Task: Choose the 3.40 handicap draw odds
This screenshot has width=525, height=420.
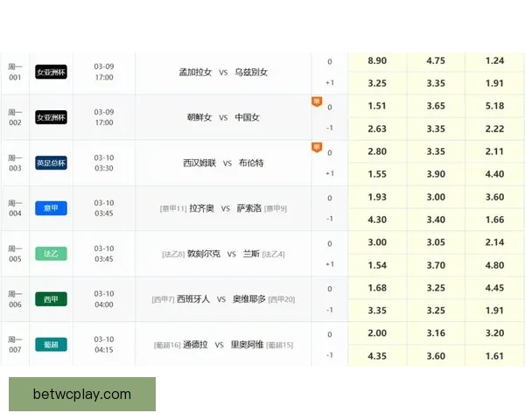Action: (436, 220)
